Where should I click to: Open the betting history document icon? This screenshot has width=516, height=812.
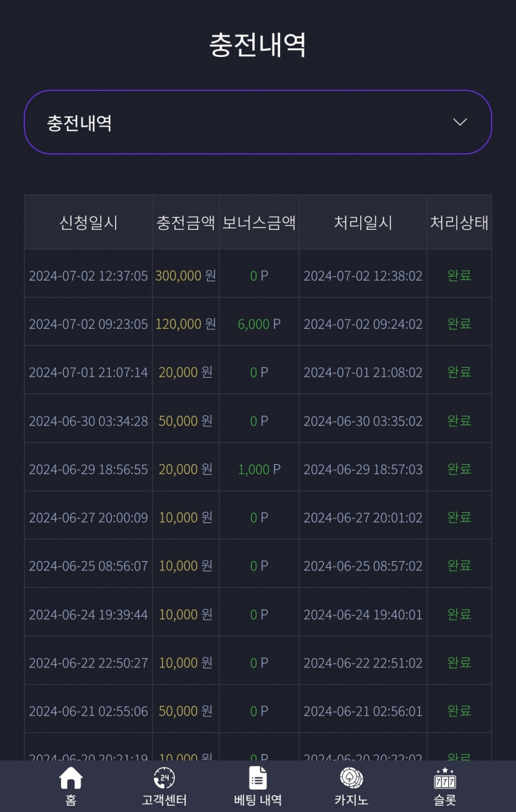[258, 778]
